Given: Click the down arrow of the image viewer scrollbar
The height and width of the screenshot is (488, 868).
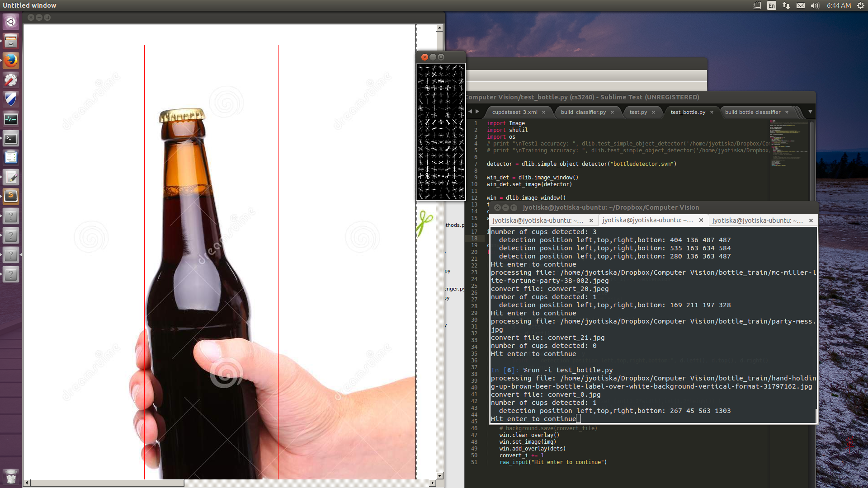Looking at the screenshot, I should pos(439,475).
